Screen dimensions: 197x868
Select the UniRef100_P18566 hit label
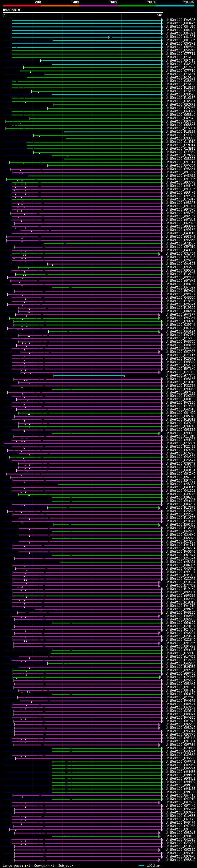pyautogui.click(x=180, y=846)
